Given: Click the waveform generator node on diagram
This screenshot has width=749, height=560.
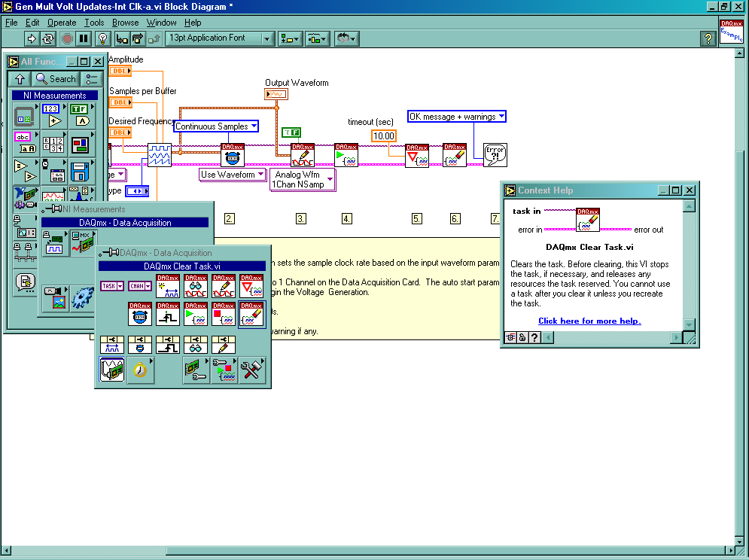Looking at the screenshot, I should pos(159,155).
